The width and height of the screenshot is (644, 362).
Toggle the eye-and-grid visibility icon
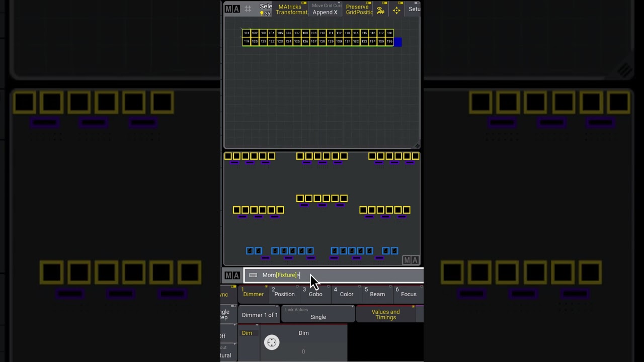click(x=381, y=10)
